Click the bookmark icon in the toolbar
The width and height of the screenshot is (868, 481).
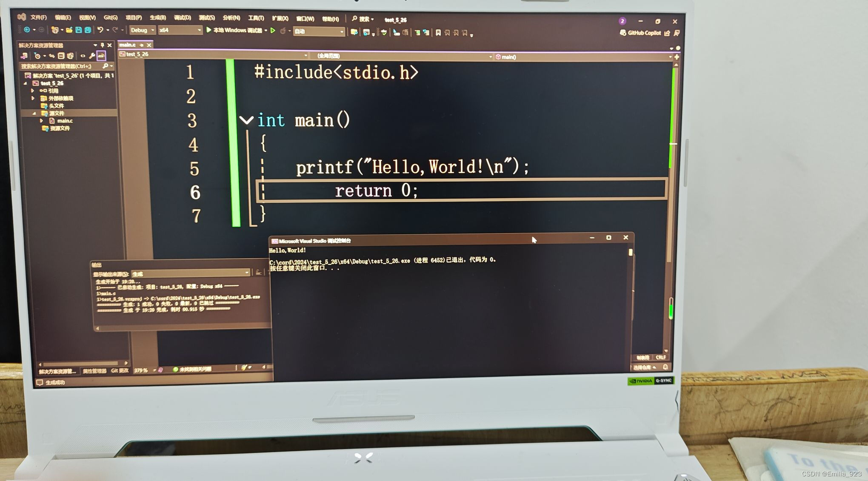pos(438,32)
